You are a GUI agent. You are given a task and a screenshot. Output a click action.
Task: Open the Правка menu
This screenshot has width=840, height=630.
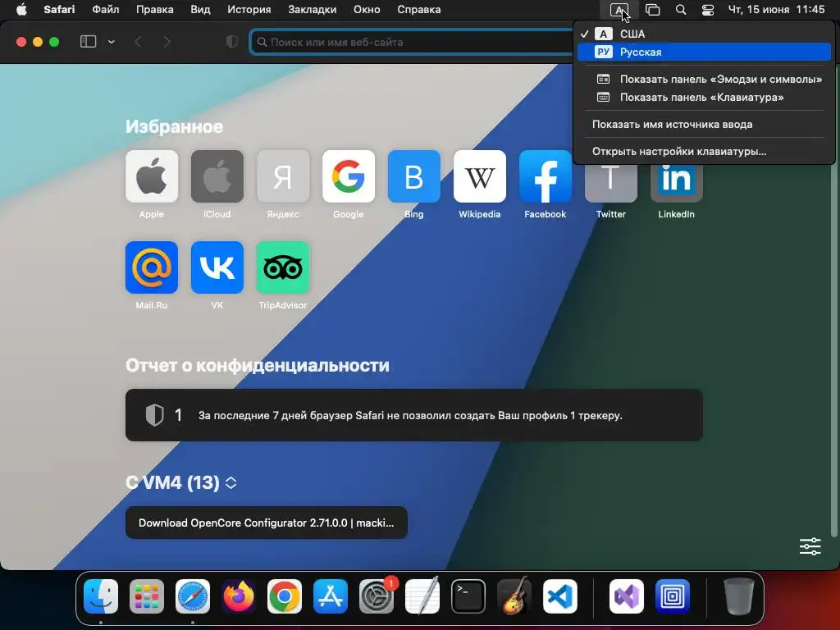pyautogui.click(x=155, y=10)
